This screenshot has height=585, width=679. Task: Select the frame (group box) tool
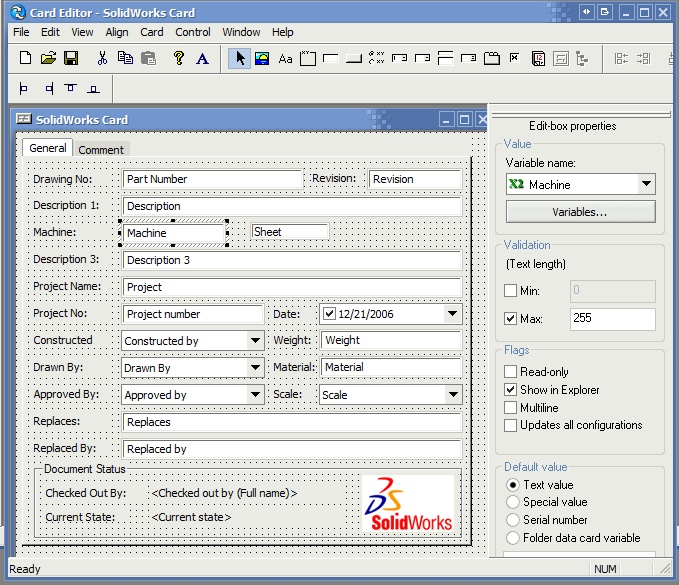[x=308, y=58]
